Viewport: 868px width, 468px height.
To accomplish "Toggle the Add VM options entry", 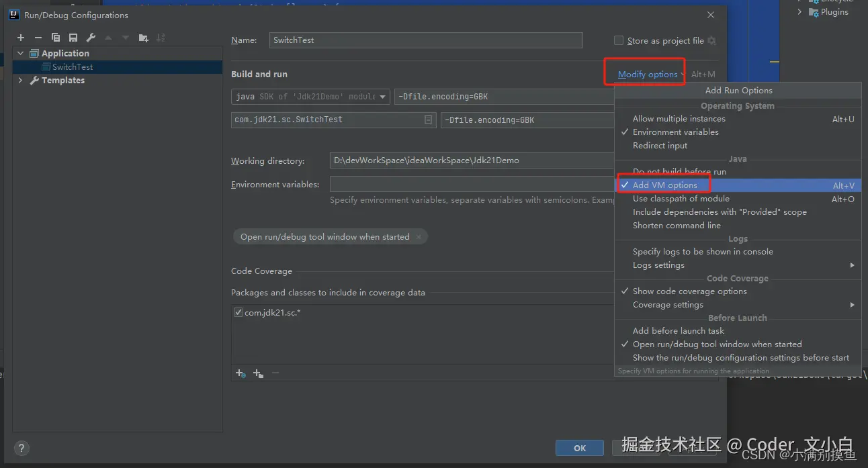I will click(x=738, y=185).
